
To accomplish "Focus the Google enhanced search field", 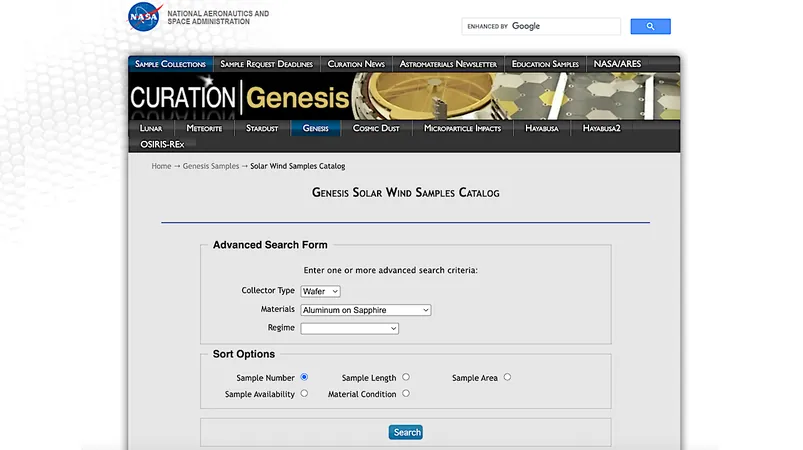I will click(x=541, y=26).
